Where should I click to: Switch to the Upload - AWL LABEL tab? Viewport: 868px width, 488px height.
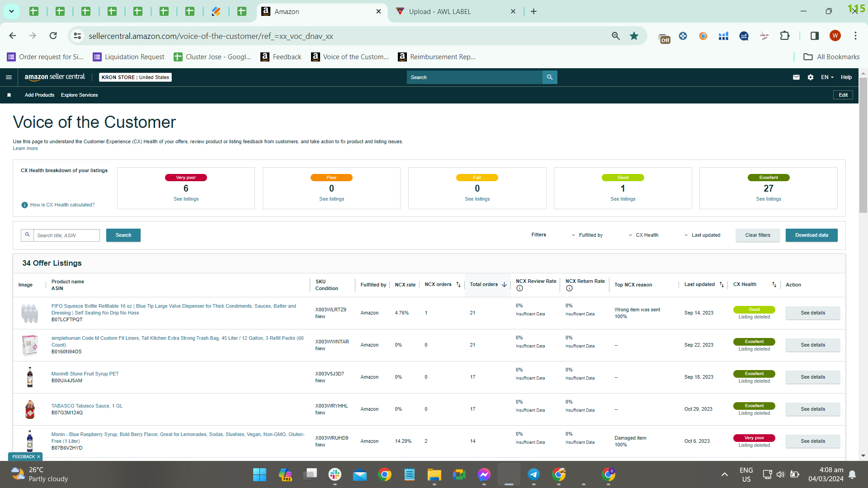tap(456, 11)
